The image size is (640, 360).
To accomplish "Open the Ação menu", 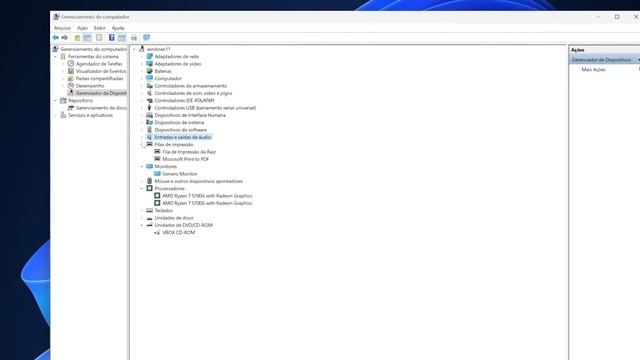I will (x=82, y=28).
